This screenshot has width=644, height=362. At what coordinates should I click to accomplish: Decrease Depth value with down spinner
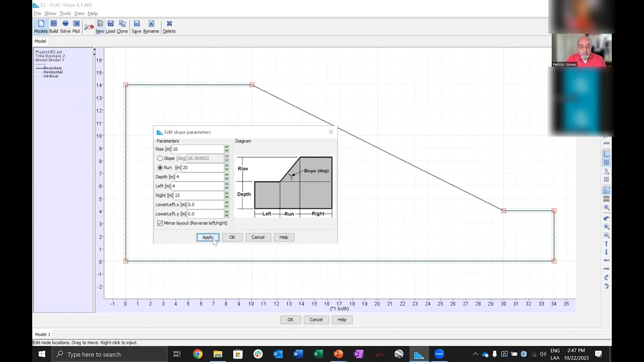(x=227, y=179)
